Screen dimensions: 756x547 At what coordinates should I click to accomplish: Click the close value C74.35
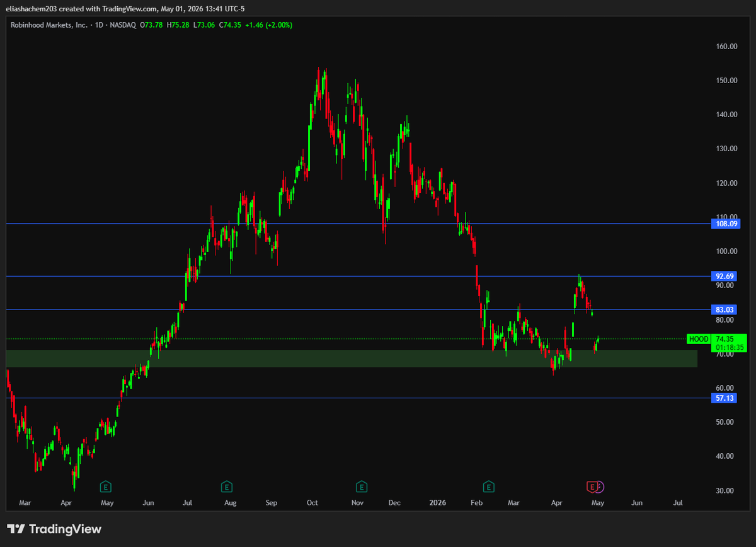point(231,25)
